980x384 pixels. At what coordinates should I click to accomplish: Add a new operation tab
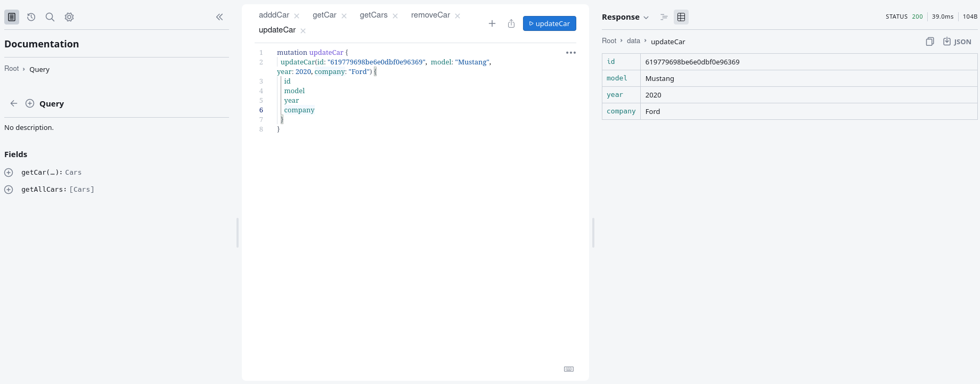pos(492,23)
